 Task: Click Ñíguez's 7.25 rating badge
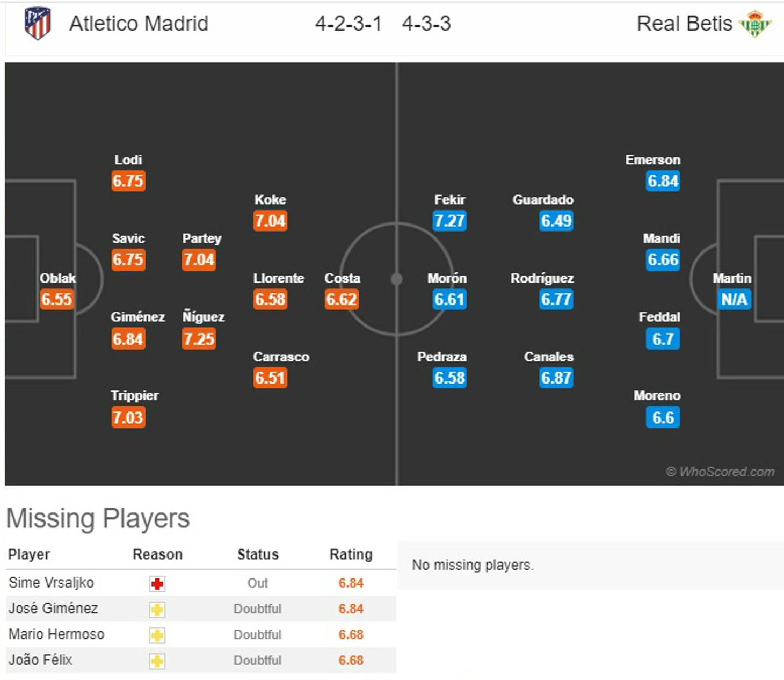pyautogui.click(x=199, y=339)
